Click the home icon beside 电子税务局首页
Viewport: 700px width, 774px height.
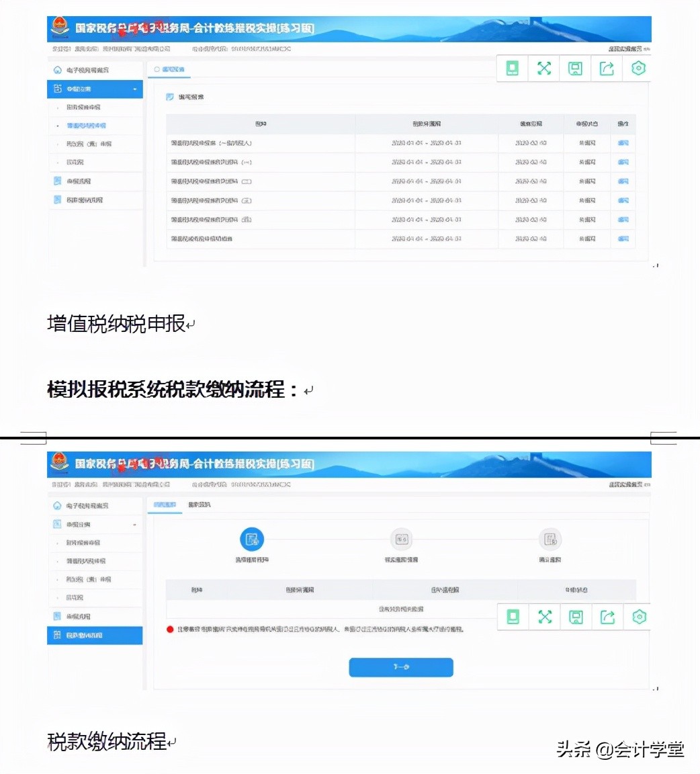click(57, 70)
